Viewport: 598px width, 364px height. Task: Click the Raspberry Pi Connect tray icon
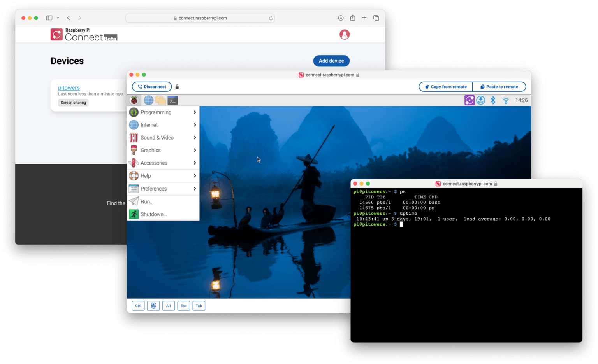point(470,100)
